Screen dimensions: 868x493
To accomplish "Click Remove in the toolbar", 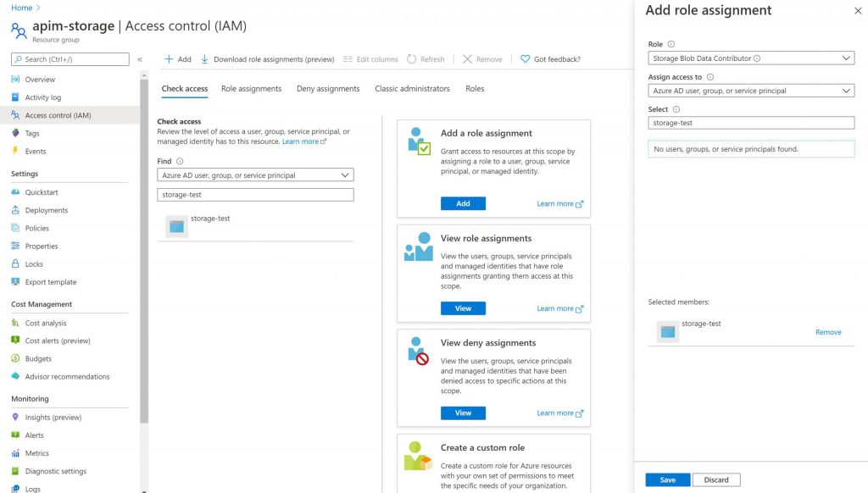I will (x=482, y=59).
